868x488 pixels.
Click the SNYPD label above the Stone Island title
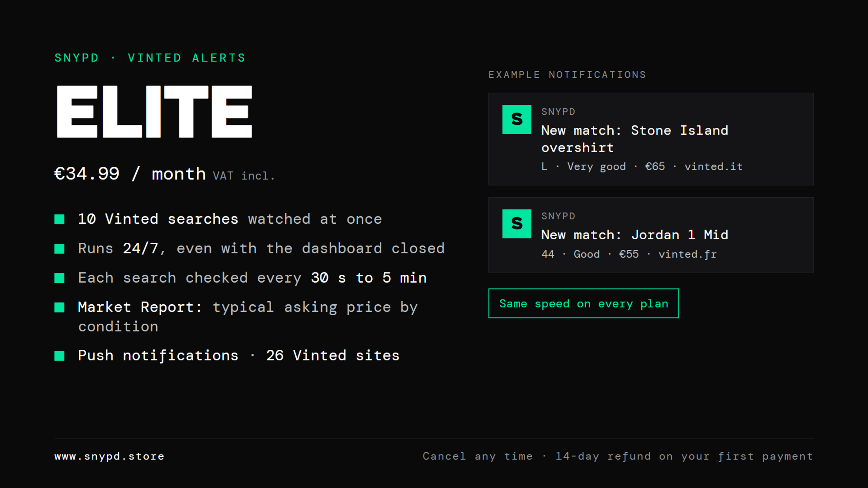[x=558, y=112]
